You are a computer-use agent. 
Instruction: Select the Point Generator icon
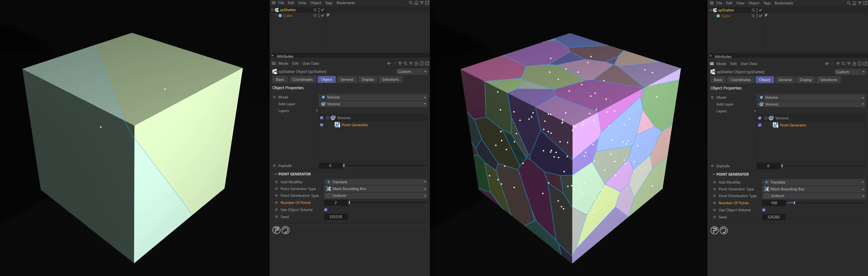pos(337,125)
